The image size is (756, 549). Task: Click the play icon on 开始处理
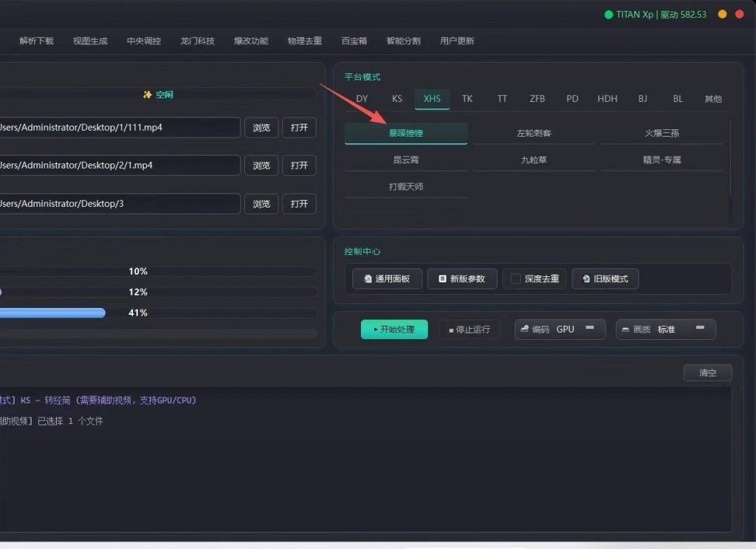click(376, 330)
